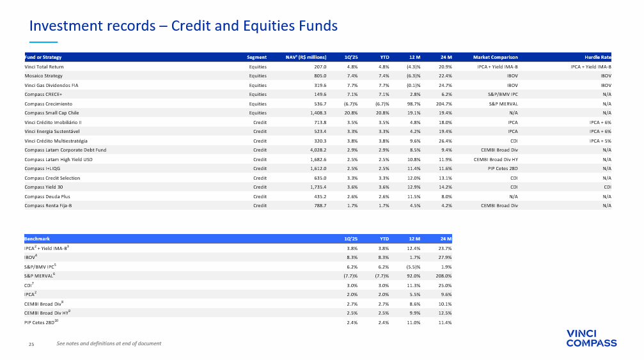644x360 pixels.
Task: Select the 98.7% 12 M value for Compass Crecimiento
Action: tap(413, 104)
